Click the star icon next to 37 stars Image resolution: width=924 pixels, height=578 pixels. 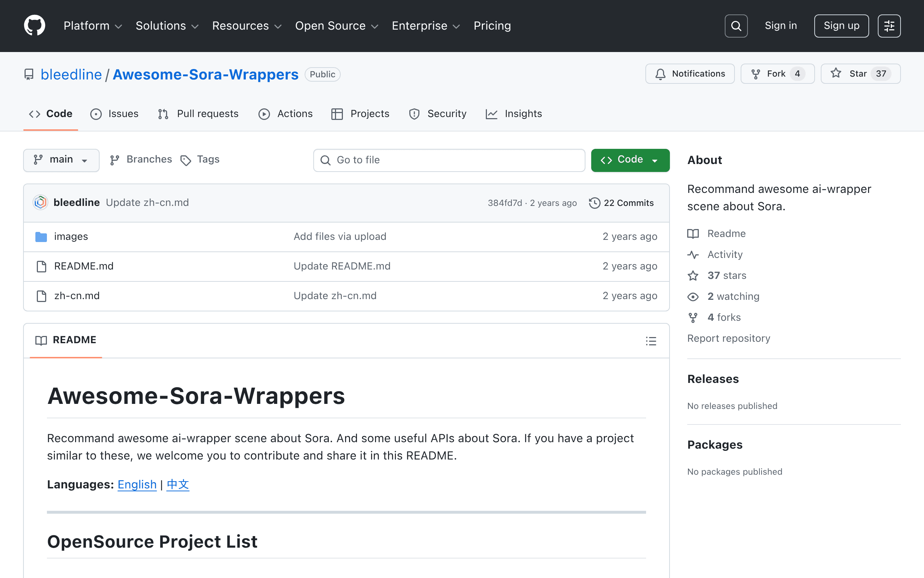click(693, 275)
